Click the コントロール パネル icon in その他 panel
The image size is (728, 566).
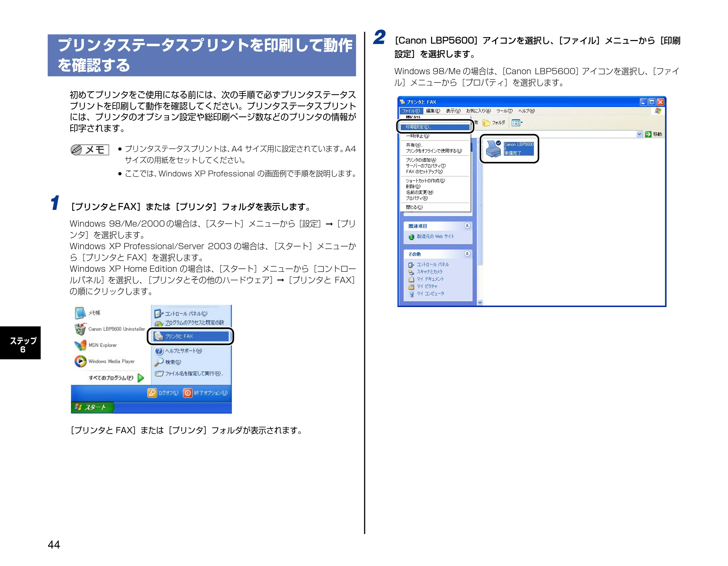click(411, 265)
